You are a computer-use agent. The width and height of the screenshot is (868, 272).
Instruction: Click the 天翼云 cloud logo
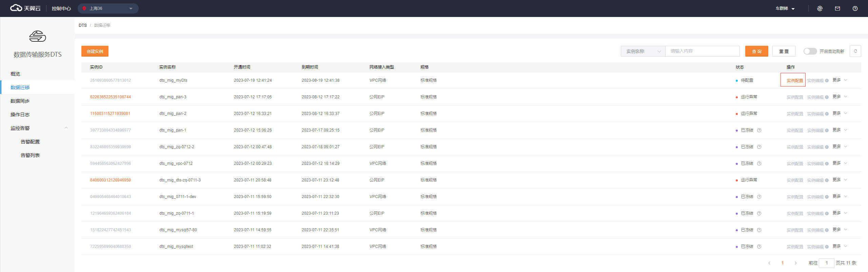tap(25, 8)
